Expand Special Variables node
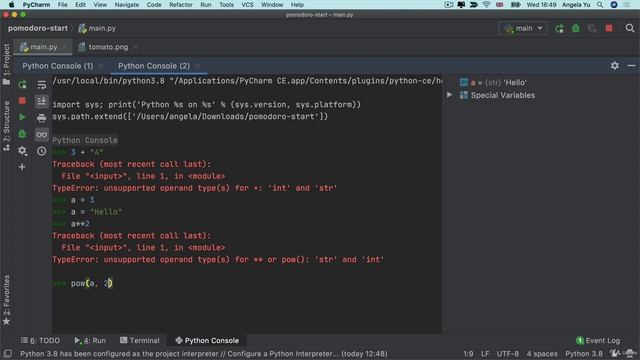640x360 pixels. click(449, 95)
